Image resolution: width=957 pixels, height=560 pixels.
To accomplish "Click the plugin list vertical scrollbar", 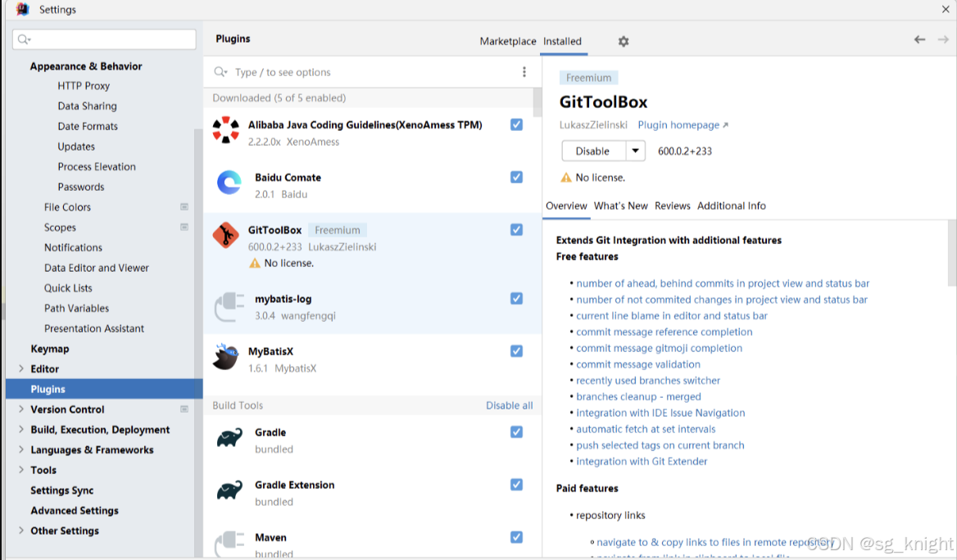I will tap(537, 102).
